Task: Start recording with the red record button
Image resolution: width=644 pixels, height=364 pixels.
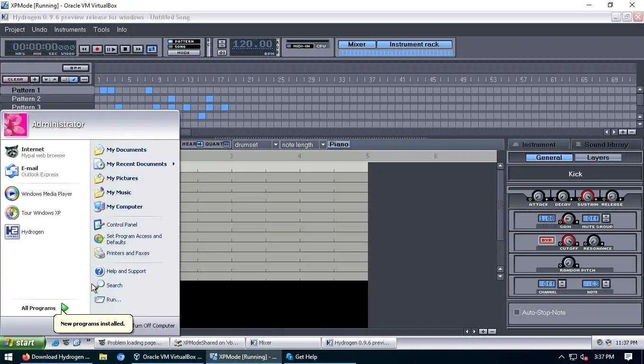Action: coord(97,49)
